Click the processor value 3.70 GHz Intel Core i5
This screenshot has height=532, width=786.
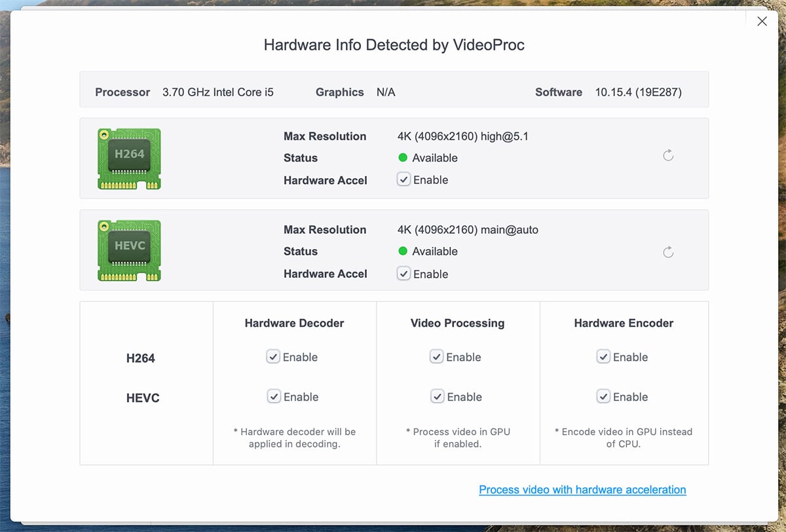218,92
